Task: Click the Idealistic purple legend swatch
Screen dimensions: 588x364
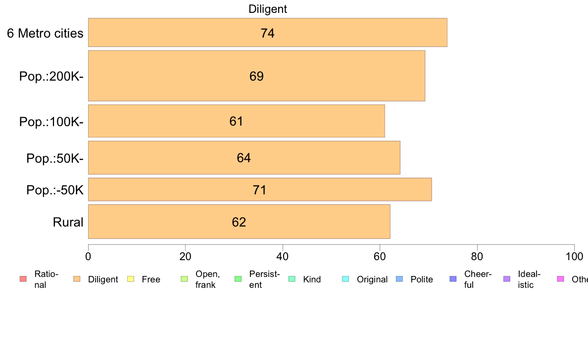Action: coord(507,279)
